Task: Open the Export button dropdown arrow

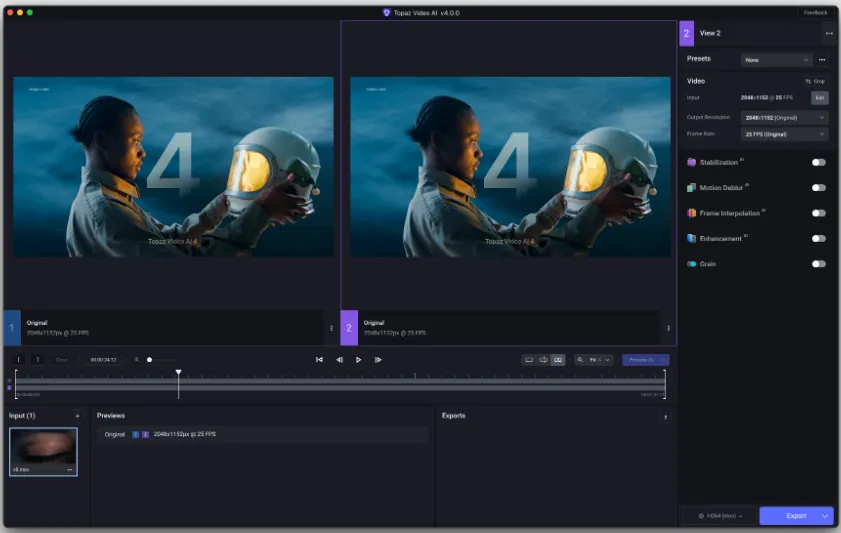Action: pyautogui.click(x=825, y=516)
